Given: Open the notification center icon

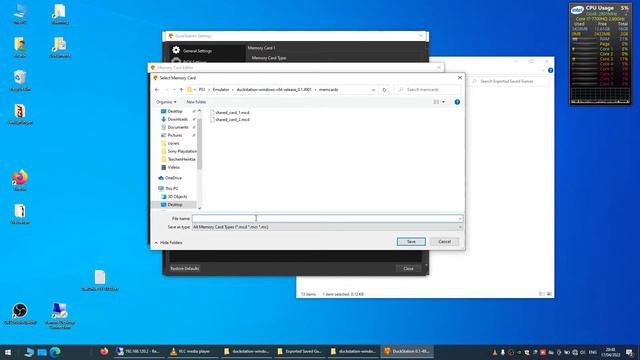Looking at the screenshot, I should coord(629,352).
